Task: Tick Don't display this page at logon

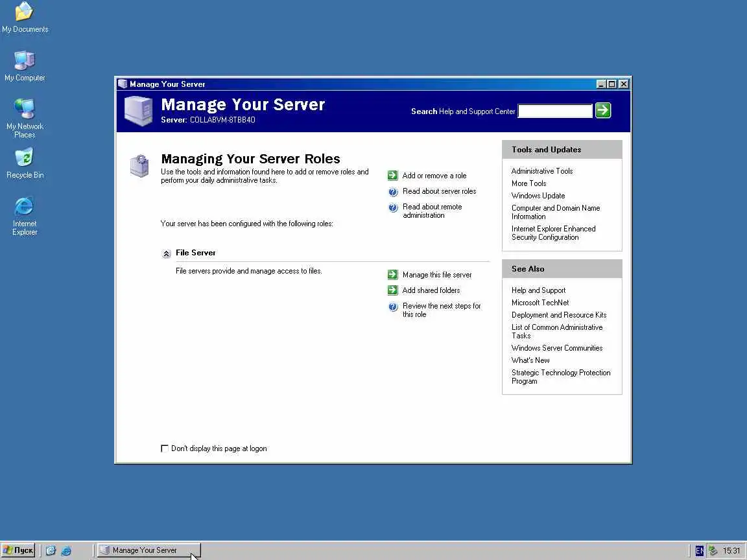Action: coord(164,448)
